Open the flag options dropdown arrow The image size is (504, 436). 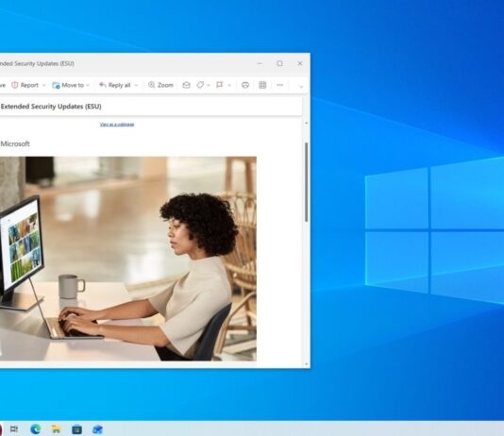coord(229,85)
